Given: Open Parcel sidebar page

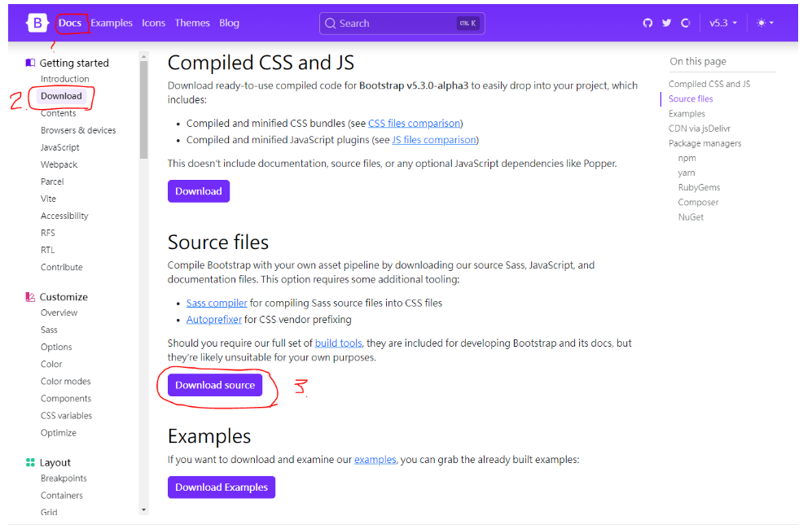Looking at the screenshot, I should click(52, 181).
